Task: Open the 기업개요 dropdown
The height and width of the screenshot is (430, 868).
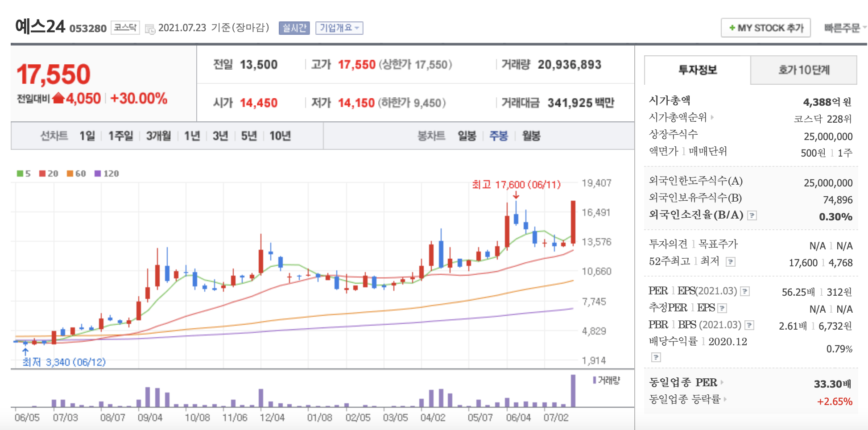Action: 339,28
